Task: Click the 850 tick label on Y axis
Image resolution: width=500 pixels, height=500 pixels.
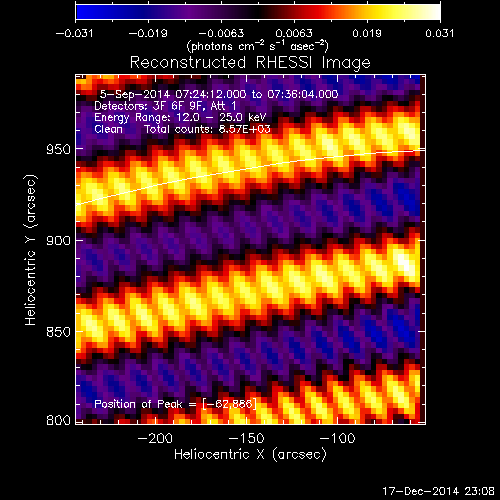Action: (59, 332)
